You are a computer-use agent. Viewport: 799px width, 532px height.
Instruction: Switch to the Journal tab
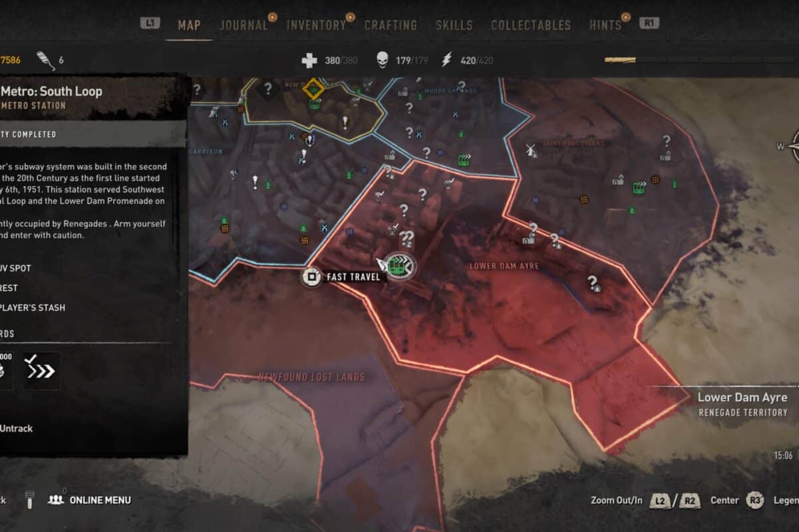tap(243, 25)
